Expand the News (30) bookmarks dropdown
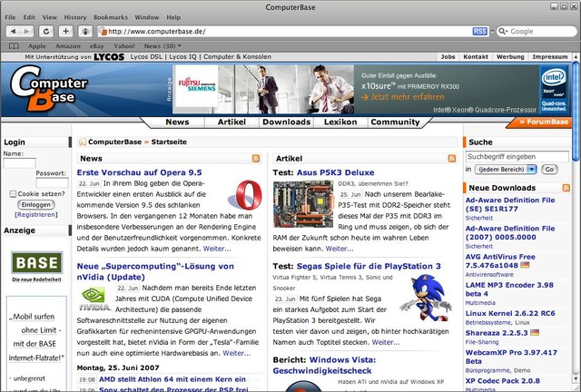This screenshot has height=392, width=581. [x=162, y=46]
